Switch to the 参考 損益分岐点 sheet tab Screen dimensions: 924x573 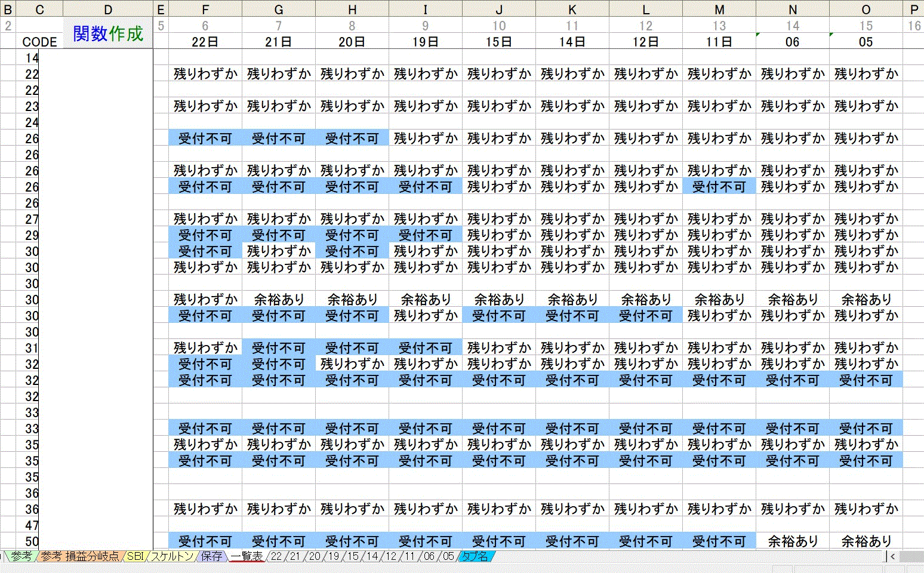pos(79,556)
